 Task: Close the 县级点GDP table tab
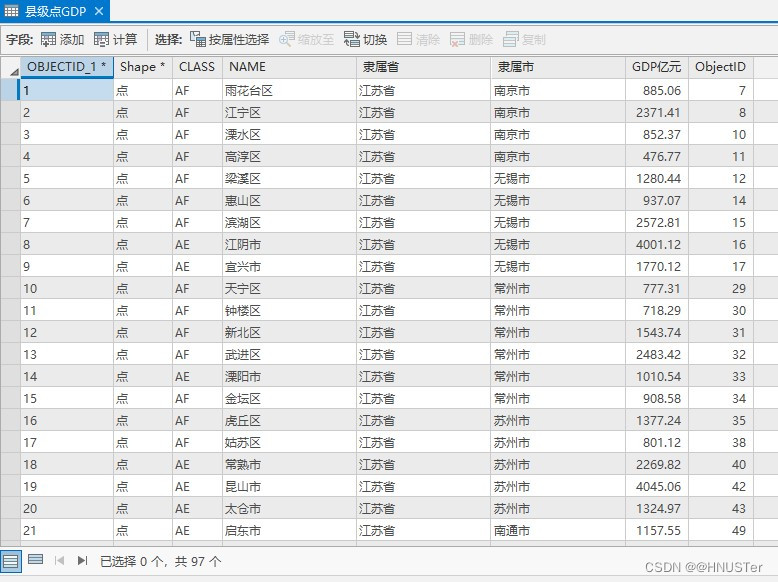[x=99, y=11]
